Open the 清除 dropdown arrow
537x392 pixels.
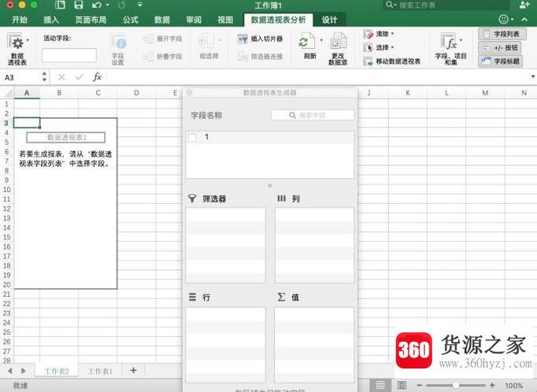392,34
